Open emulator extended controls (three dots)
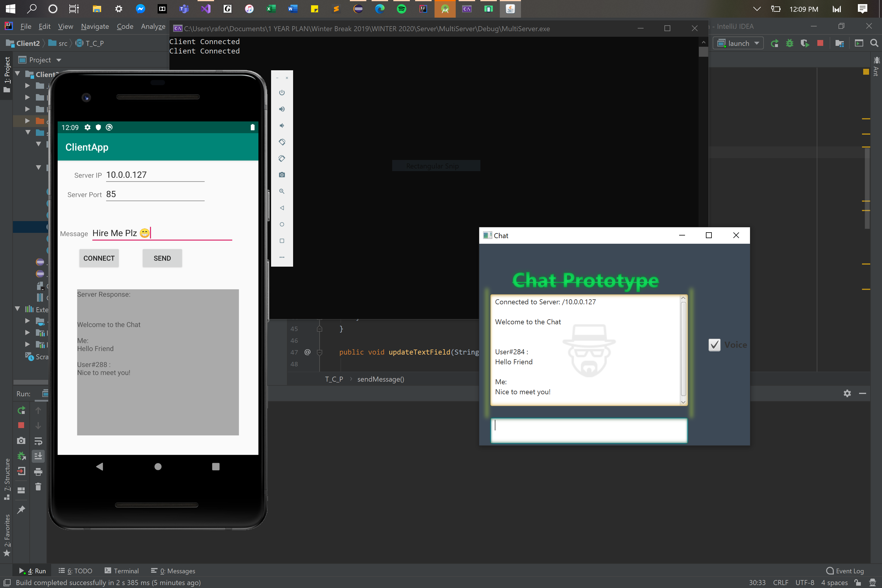This screenshot has width=882, height=588. (282, 257)
